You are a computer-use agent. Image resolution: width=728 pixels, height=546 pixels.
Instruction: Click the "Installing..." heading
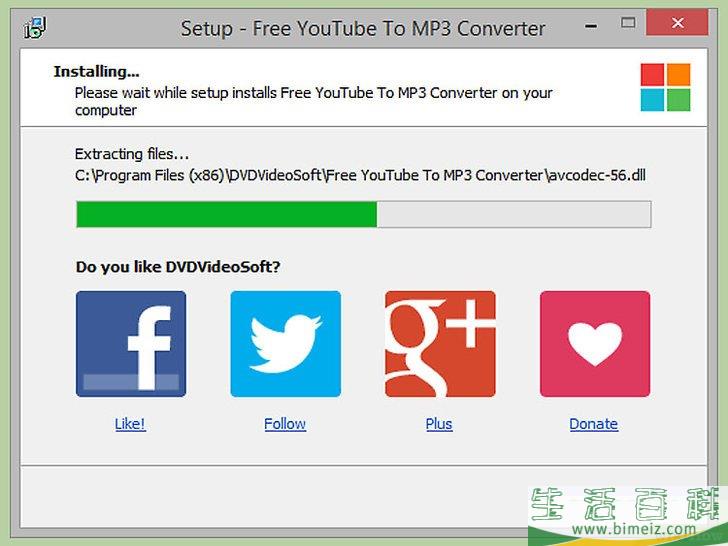point(96,72)
